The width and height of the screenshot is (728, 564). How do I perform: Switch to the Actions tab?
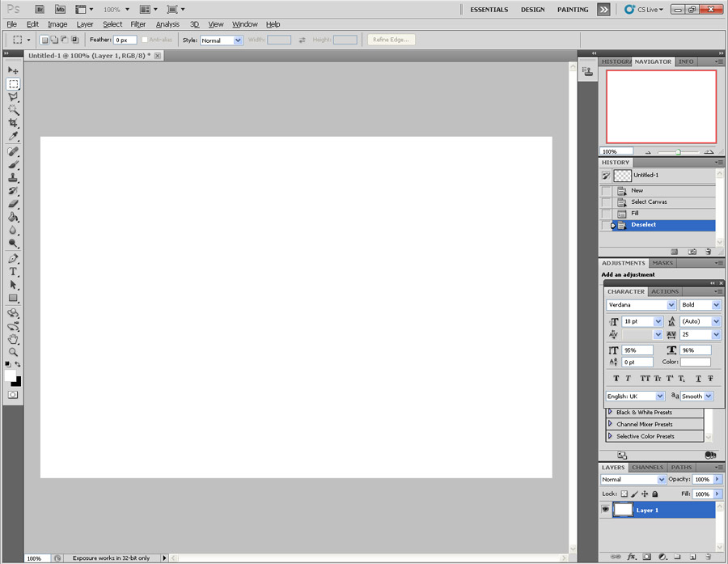coord(665,291)
